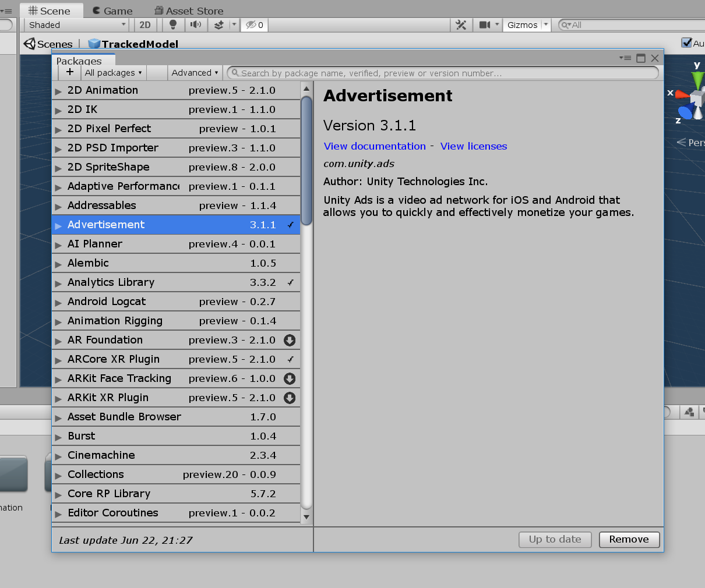The image size is (705, 588).
Task: Select the Adaptive Performance package
Action: point(176,186)
